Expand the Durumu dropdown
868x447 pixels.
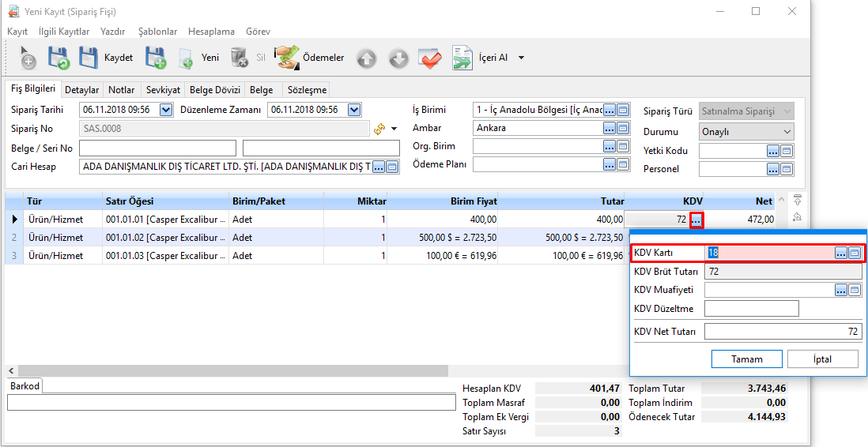[787, 132]
